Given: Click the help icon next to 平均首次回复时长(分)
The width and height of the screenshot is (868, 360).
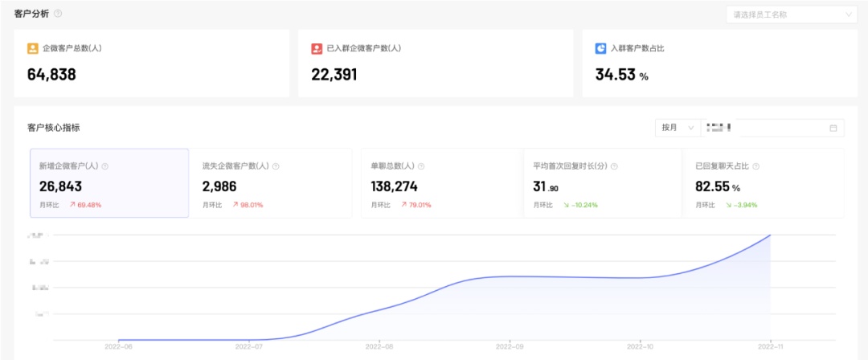Looking at the screenshot, I should point(614,166).
